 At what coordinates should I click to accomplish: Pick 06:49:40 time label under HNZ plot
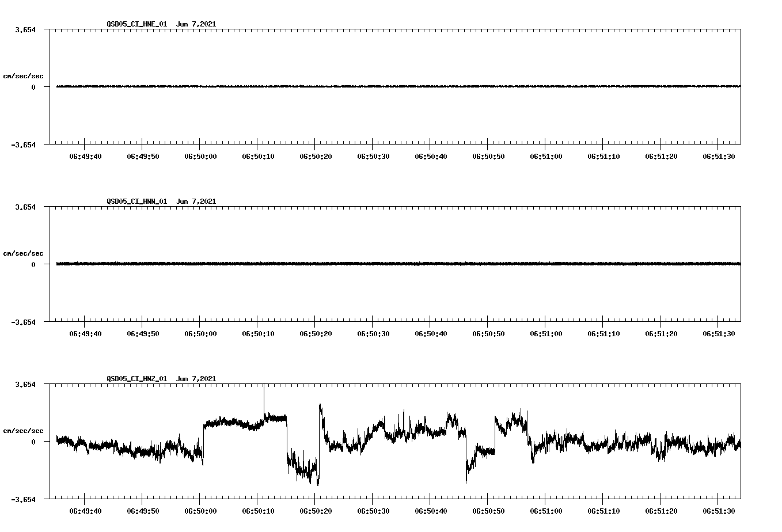[x=85, y=511]
